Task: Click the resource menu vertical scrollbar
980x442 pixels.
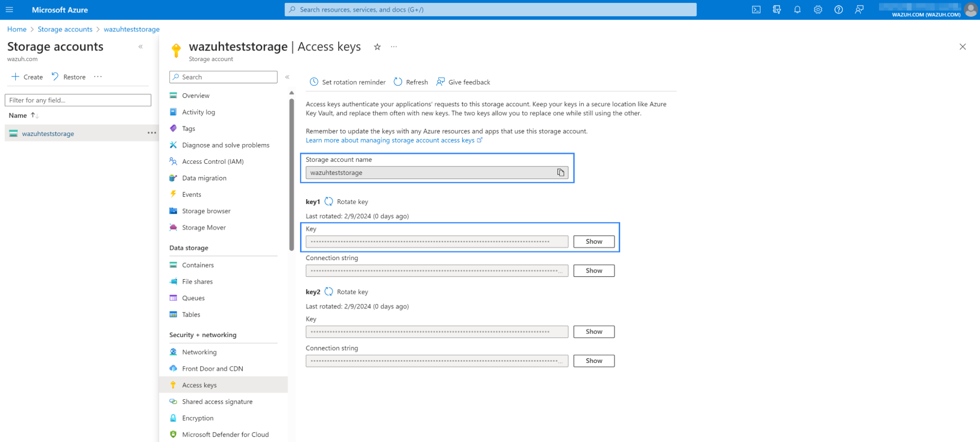Action: 292,172
